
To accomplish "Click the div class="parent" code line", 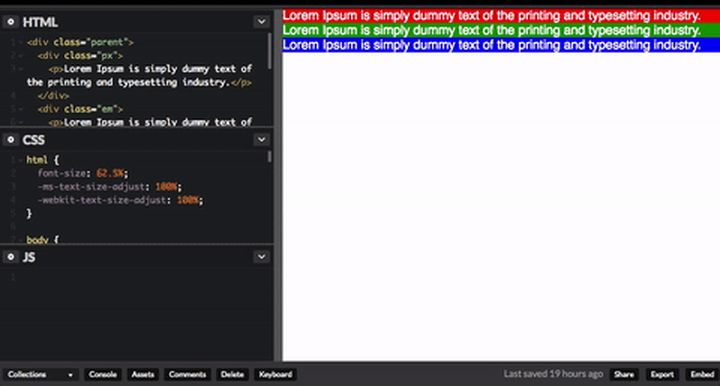I will coord(80,42).
